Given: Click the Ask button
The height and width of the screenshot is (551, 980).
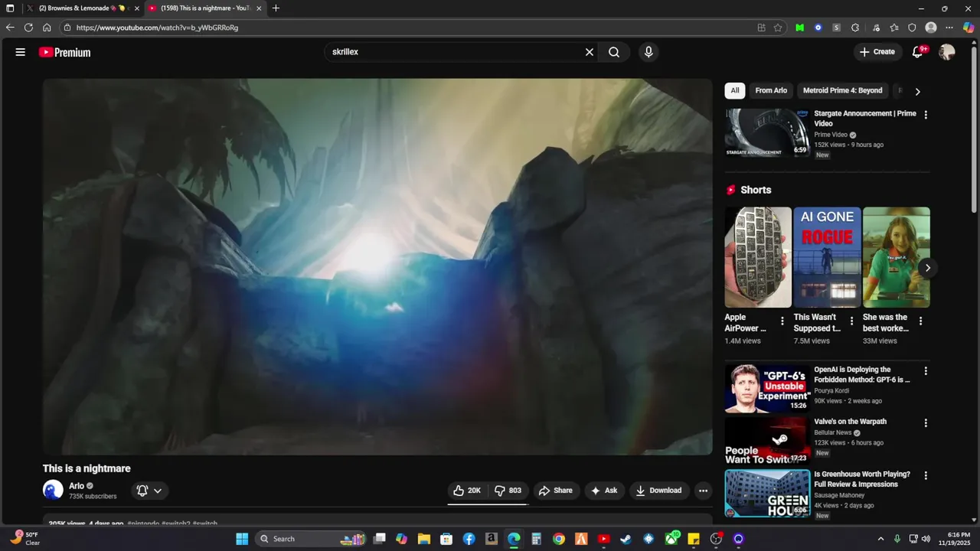Looking at the screenshot, I should coord(604,491).
